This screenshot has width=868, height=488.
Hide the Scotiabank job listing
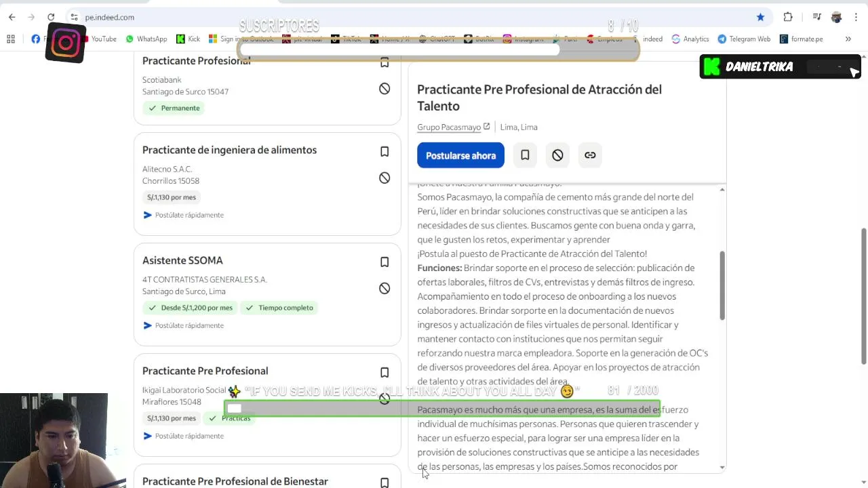[x=384, y=89]
